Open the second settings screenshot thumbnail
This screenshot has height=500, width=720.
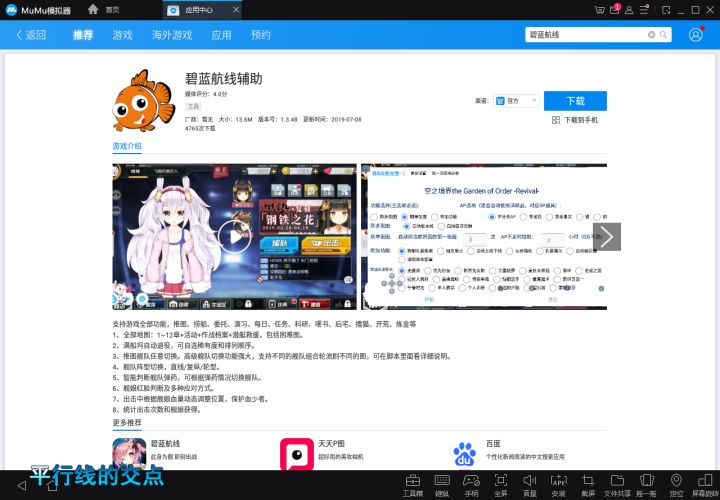(x=484, y=236)
